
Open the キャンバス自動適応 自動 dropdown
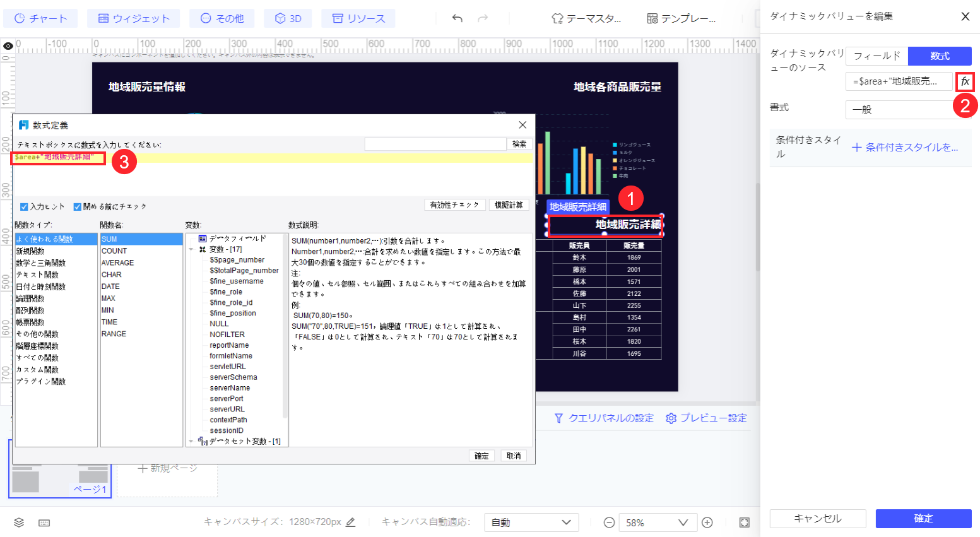point(531,522)
